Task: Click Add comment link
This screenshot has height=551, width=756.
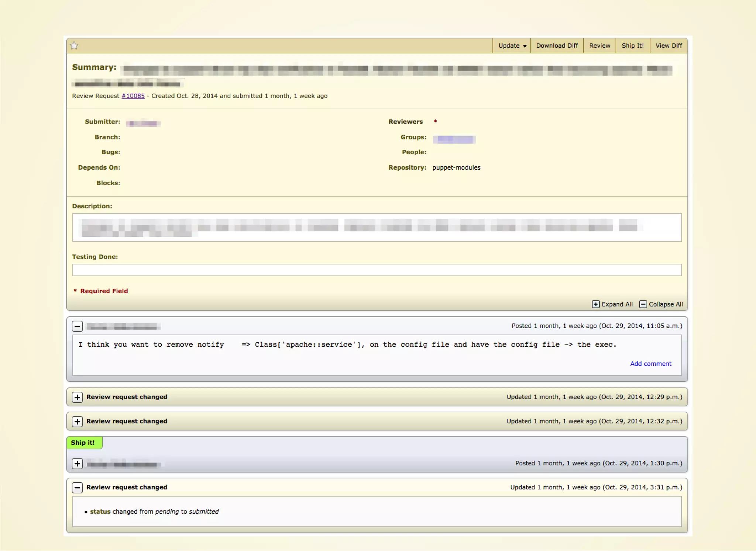Action: [x=650, y=364]
